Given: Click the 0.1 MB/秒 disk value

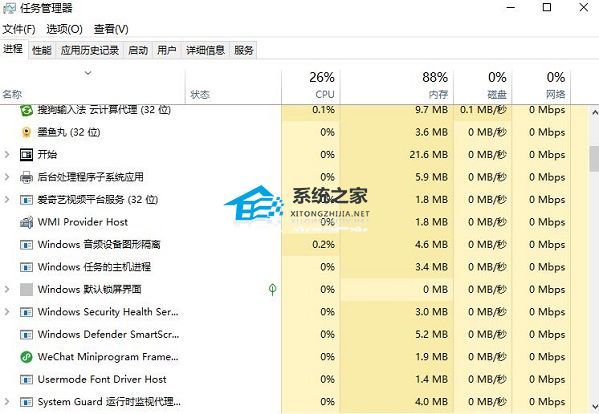Looking at the screenshot, I should 483,110.
